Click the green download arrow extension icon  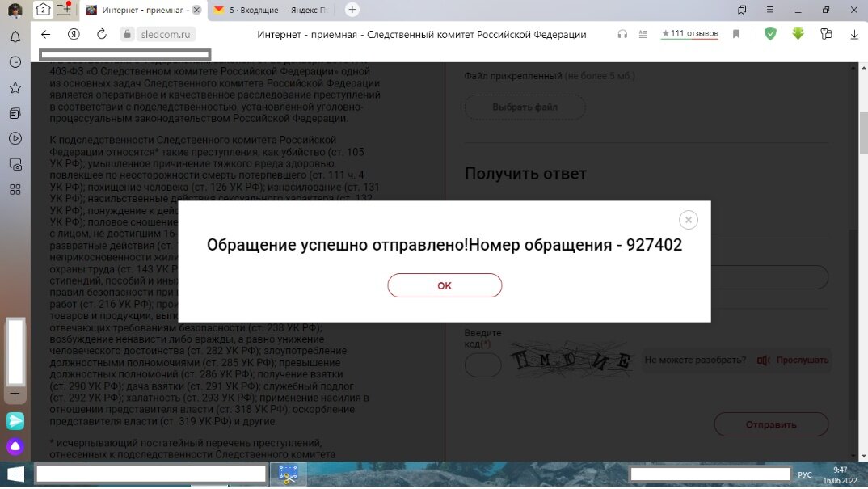pos(798,34)
